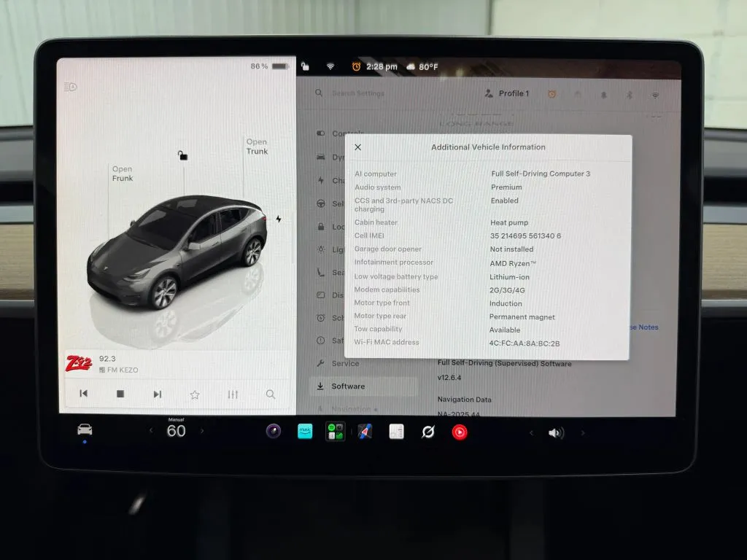Select the 'Permanent magnet' motor value

(x=522, y=316)
